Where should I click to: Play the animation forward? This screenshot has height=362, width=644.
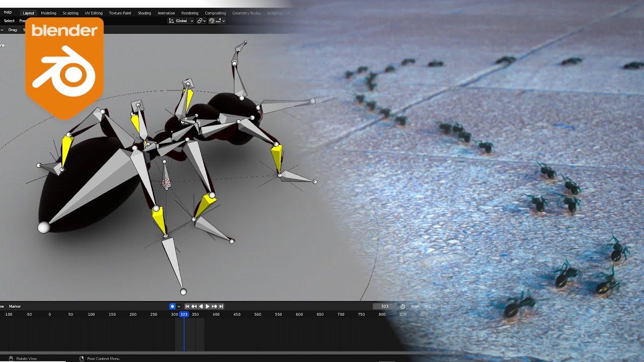[x=207, y=306]
